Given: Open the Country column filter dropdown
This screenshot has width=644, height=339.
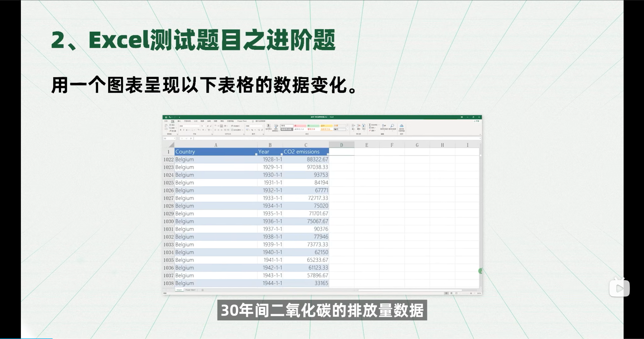Looking at the screenshot, I should [x=256, y=154].
